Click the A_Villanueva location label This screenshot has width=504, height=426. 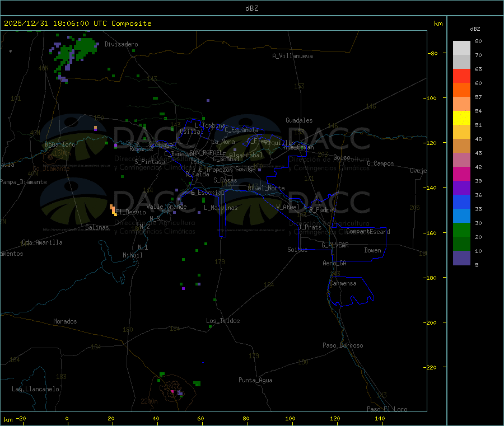[292, 56]
